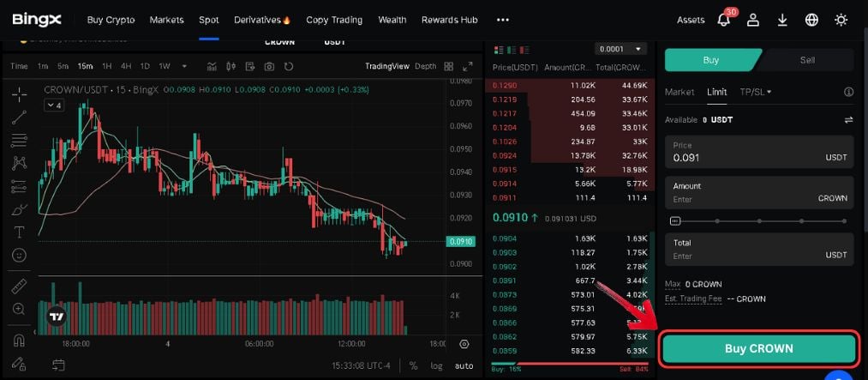Screen dimensions: 868x380
Task: Click the amount percentage slider handle
Action: tap(674, 221)
